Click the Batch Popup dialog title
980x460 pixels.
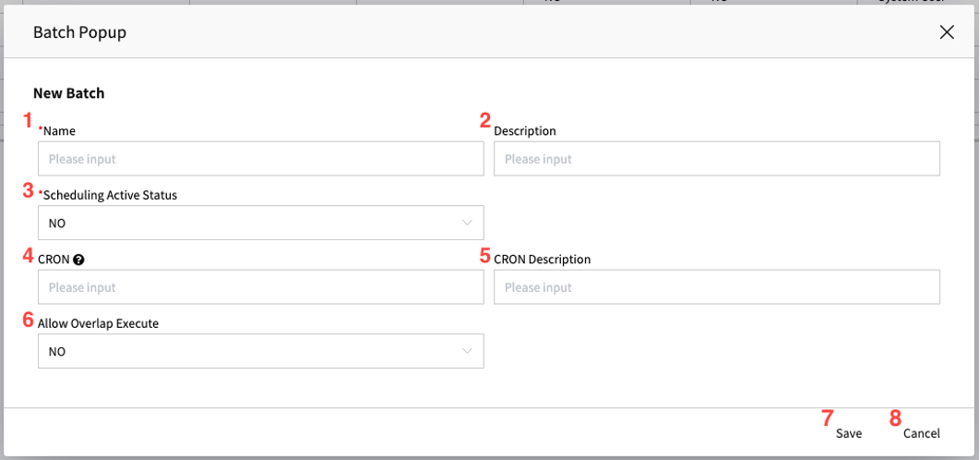pyautogui.click(x=79, y=32)
